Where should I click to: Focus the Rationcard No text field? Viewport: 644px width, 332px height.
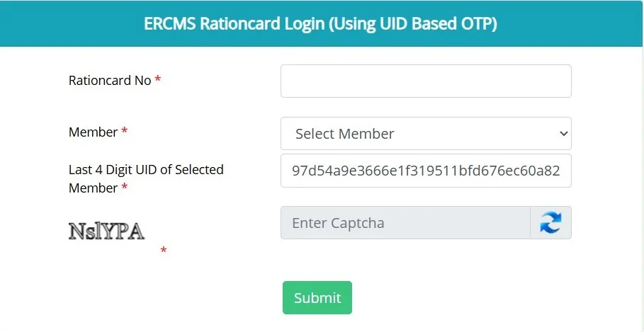coord(425,81)
